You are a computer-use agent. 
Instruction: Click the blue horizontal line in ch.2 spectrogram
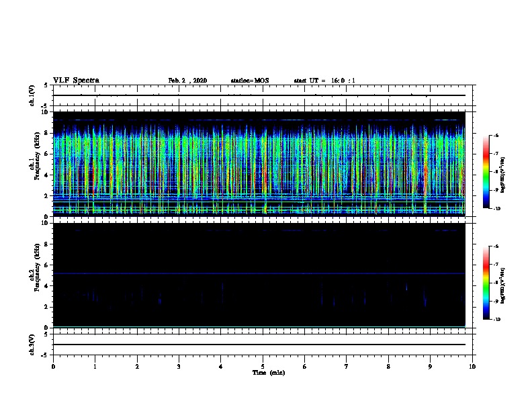click(x=259, y=273)
